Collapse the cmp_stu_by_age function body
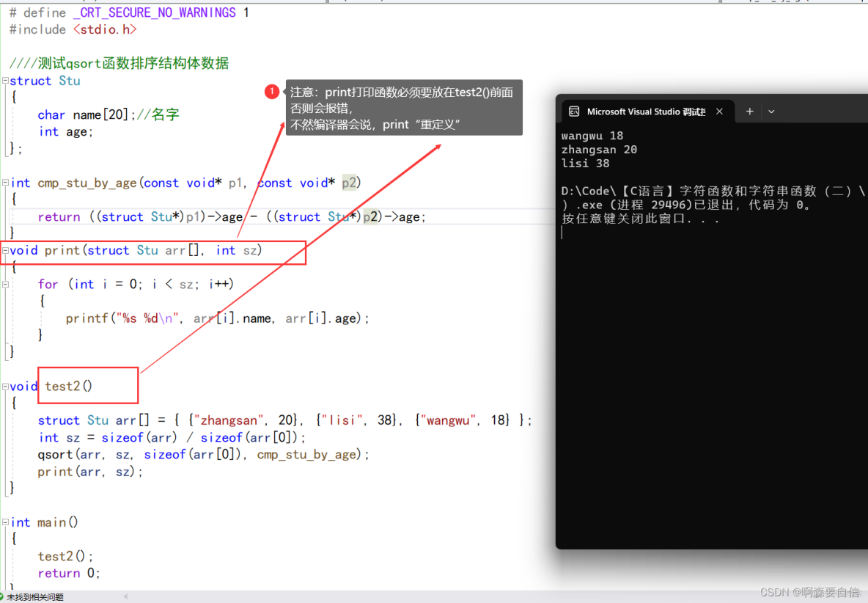The height and width of the screenshot is (603, 868). 4,182
